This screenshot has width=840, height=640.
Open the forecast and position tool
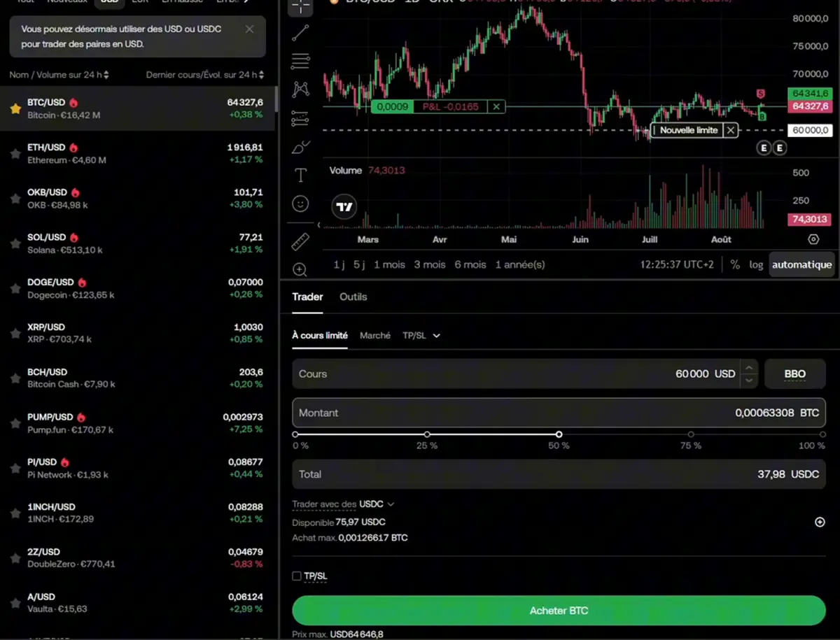click(300, 118)
